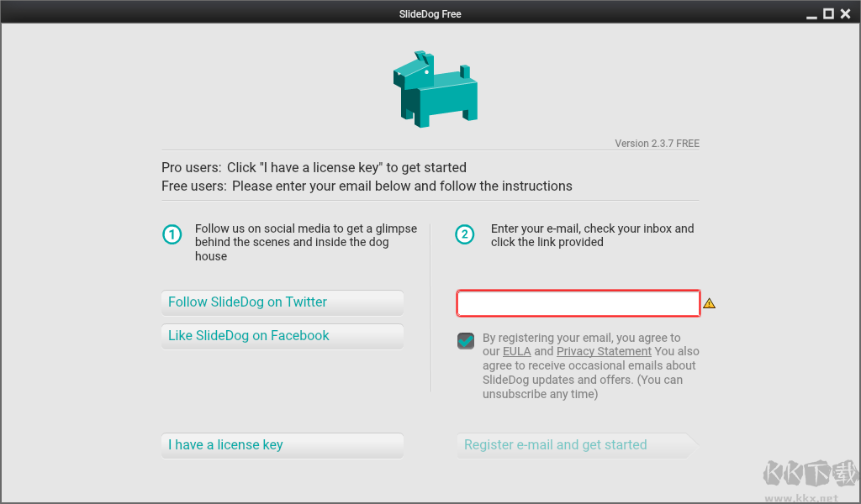
Task: Click the step 2 circled number icon
Action: point(465,234)
